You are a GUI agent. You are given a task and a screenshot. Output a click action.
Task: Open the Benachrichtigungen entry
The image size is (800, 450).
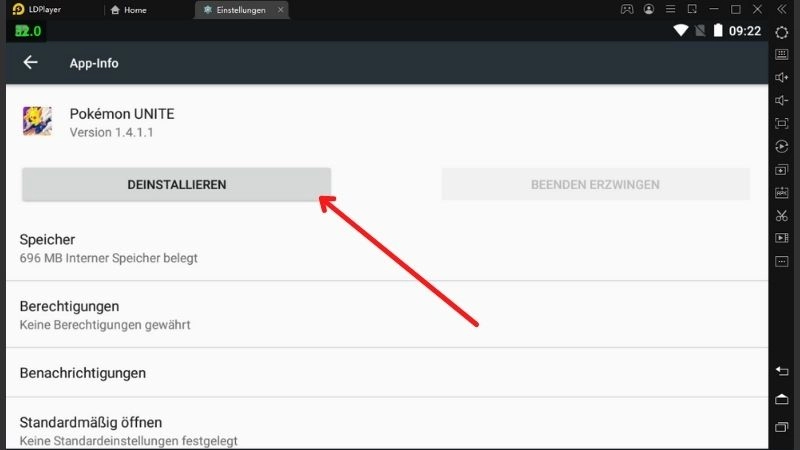[387, 373]
